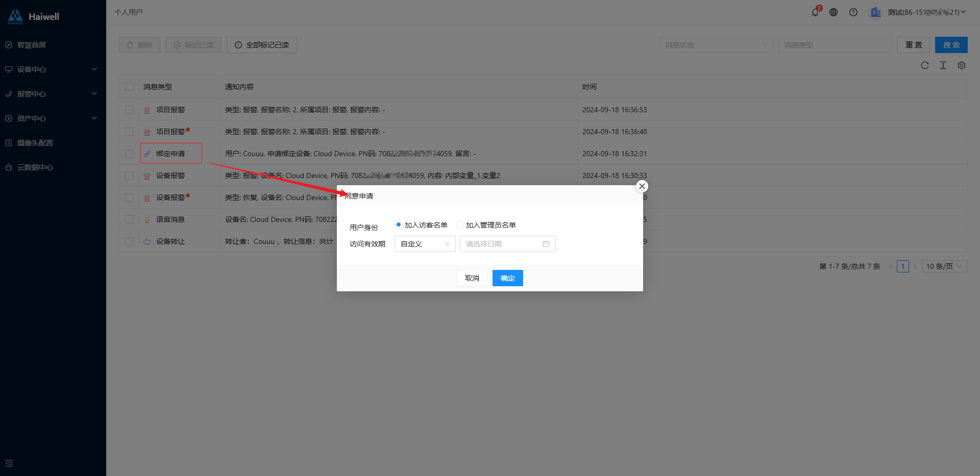980x476 pixels.
Task: Toggle the select-all header checkbox
Action: (129, 87)
